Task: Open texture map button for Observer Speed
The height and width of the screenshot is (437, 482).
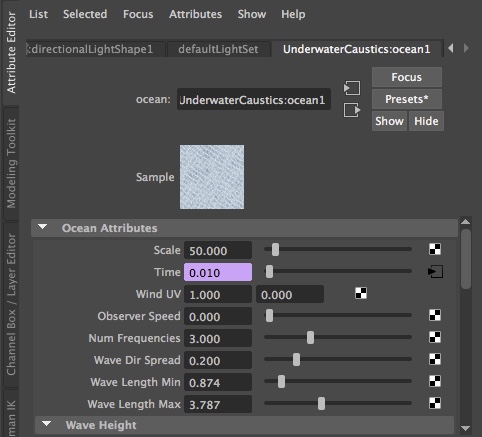Action: pyautogui.click(x=435, y=315)
